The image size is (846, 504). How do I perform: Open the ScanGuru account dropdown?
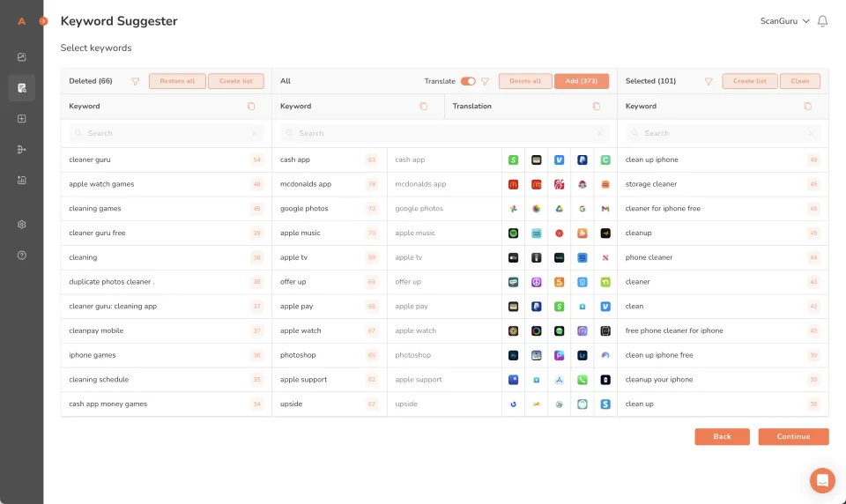click(784, 21)
